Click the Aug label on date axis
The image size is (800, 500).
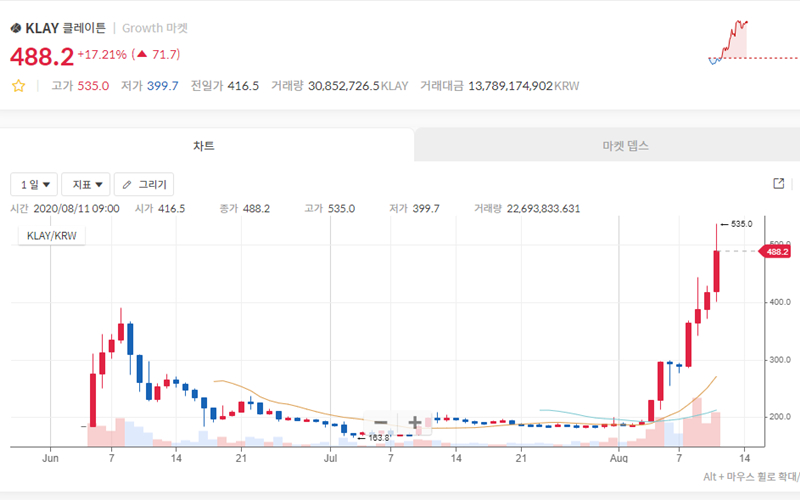(619, 457)
